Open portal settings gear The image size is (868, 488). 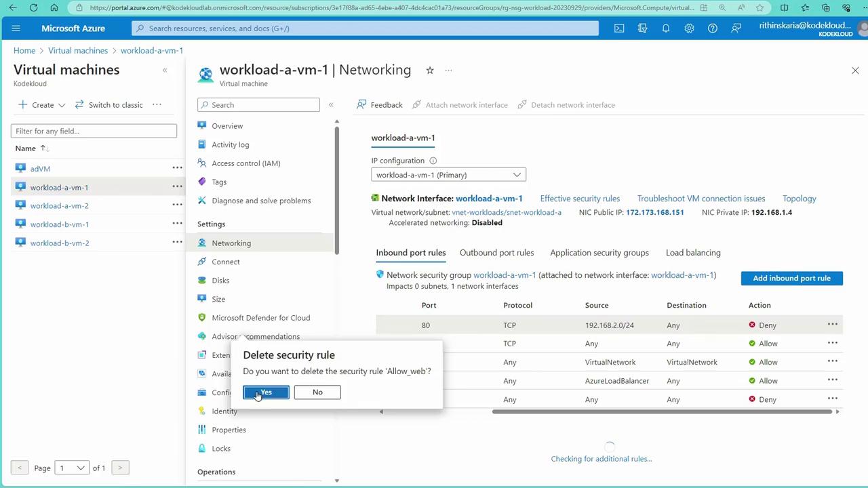pos(689,28)
